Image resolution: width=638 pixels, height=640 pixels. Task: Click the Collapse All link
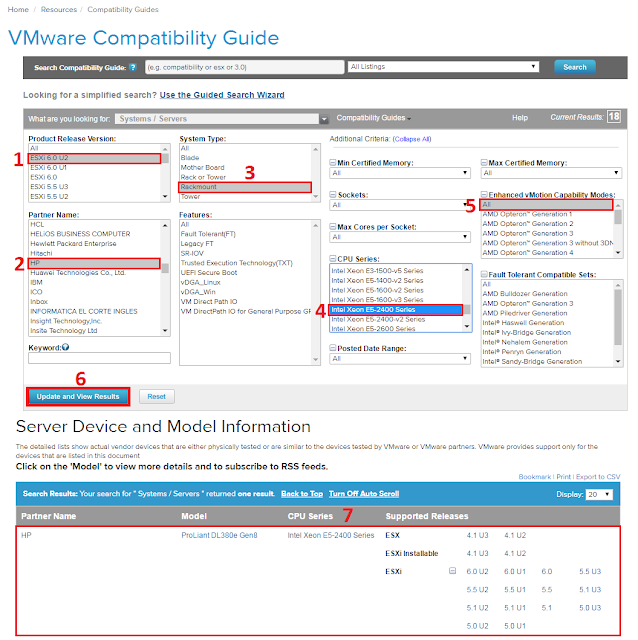[412, 139]
